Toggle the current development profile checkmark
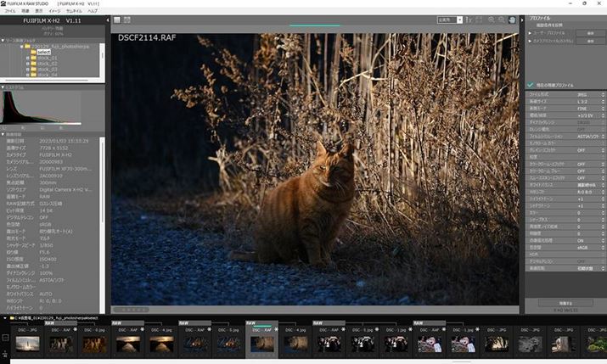The width and height of the screenshot is (607, 364). point(530,85)
